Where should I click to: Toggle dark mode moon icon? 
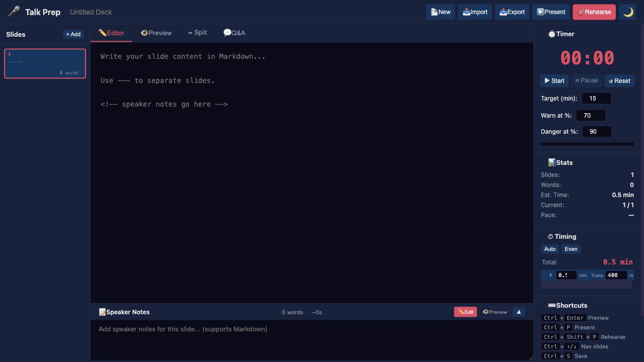click(x=628, y=12)
